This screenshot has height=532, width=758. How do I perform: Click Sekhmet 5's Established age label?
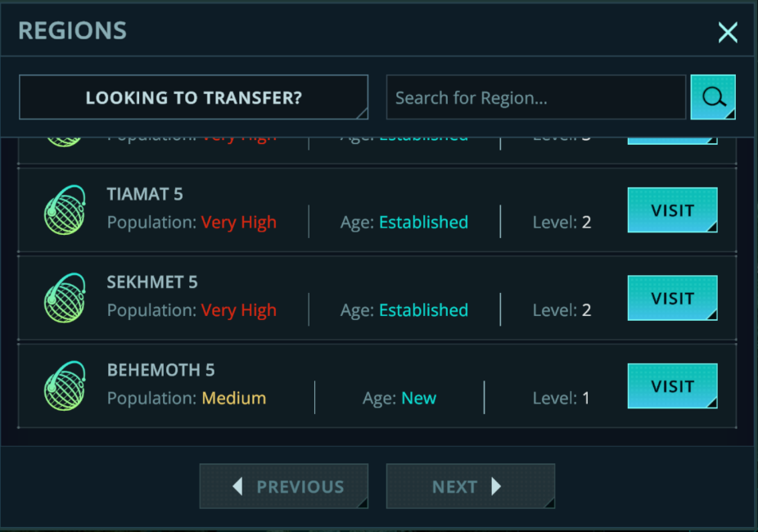(x=423, y=311)
